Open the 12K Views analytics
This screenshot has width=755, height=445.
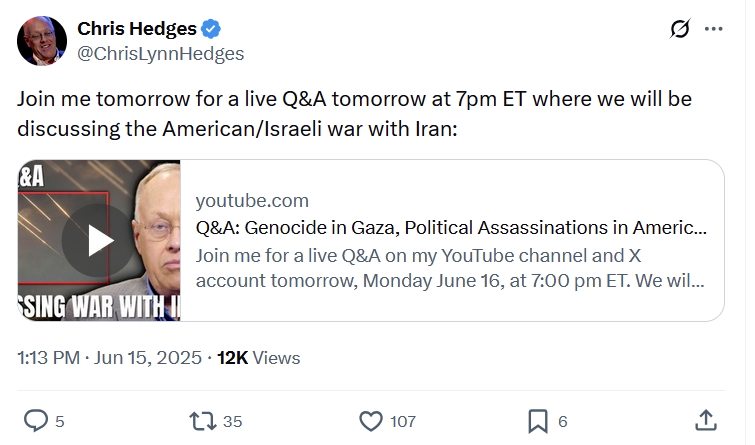259,358
